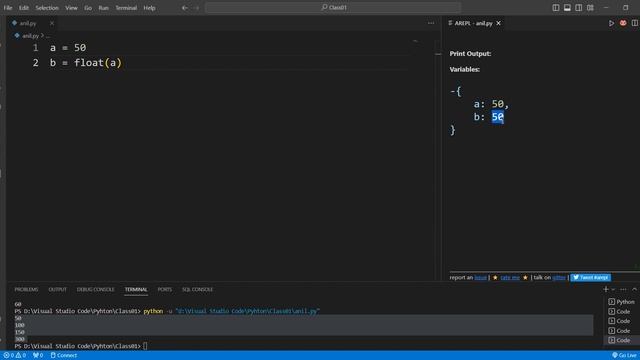This screenshot has width=640, height=360.
Task: Go forward with the right arrow
Action: pyautogui.click(x=197, y=8)
